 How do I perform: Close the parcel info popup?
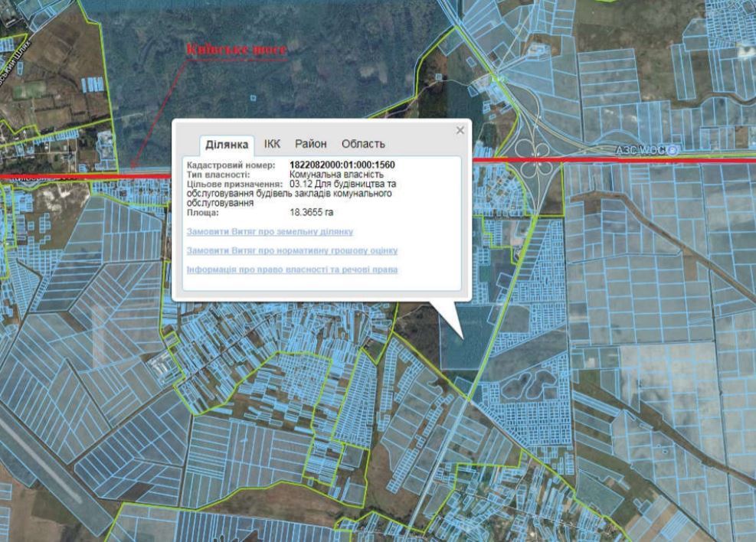(460, 131)
